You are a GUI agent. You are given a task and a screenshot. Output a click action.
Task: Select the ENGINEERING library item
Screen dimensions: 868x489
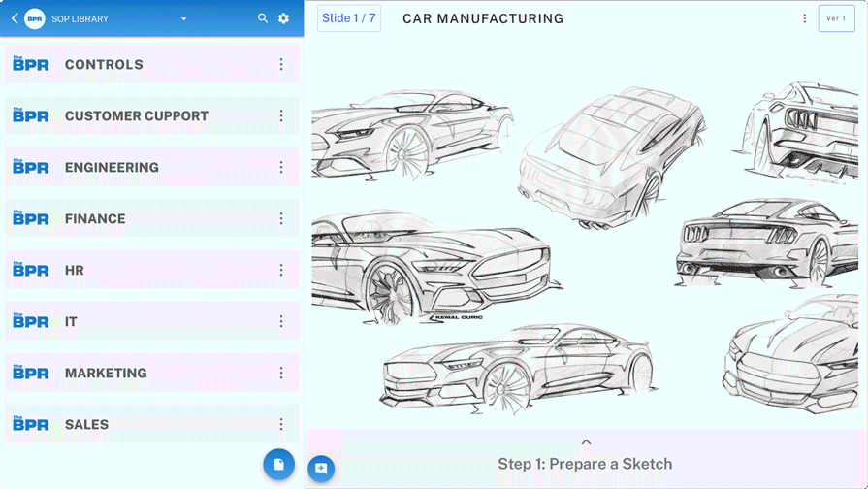(x=152, y=167)
